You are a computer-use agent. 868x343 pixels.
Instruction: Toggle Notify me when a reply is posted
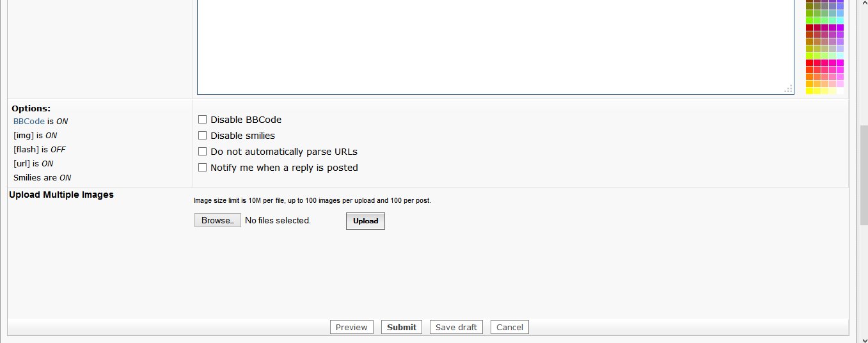[203, 168]
